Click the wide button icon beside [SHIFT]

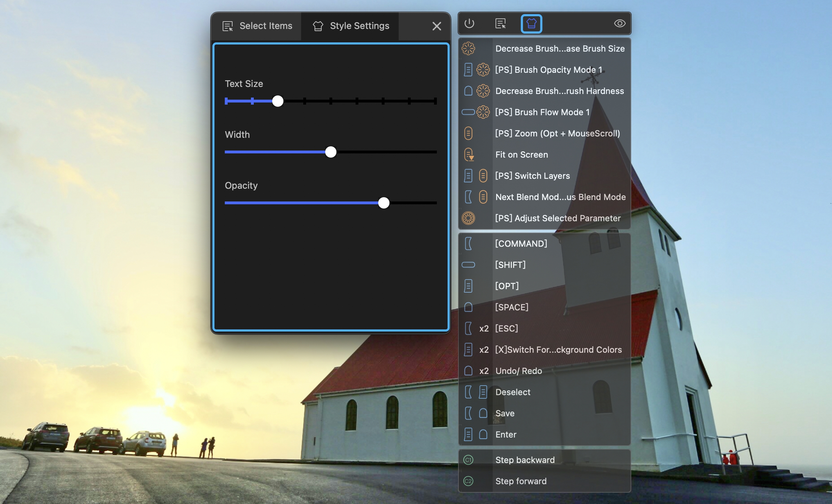point(468,265)
